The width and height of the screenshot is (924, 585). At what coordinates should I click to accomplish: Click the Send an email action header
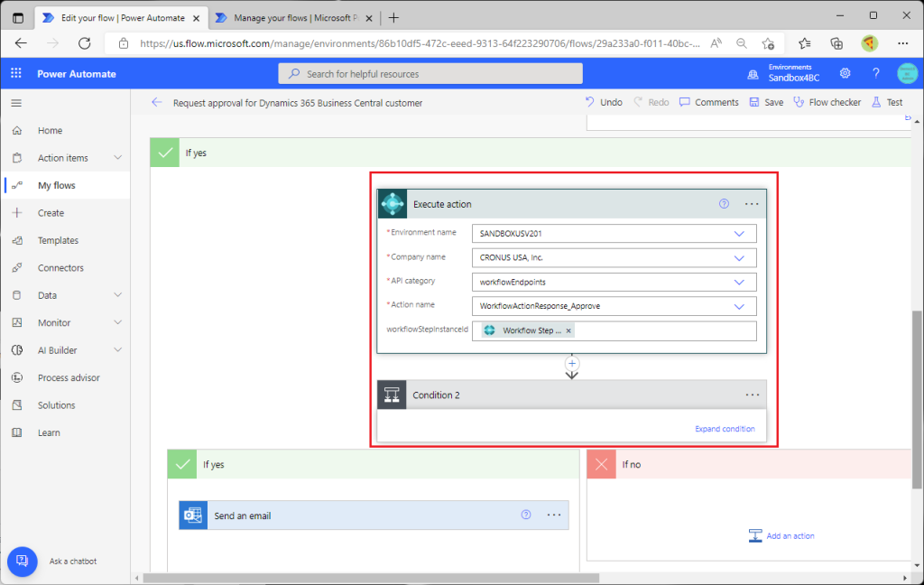374,515
